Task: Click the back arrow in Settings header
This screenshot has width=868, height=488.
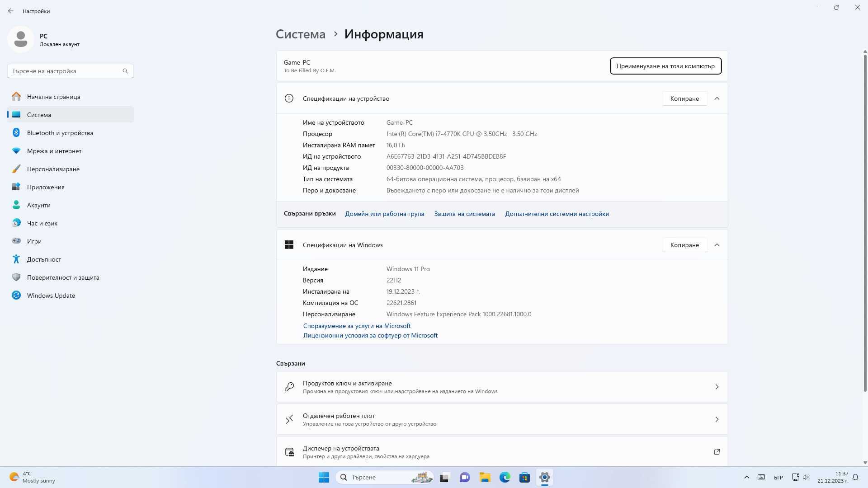Action: (10, 11)
